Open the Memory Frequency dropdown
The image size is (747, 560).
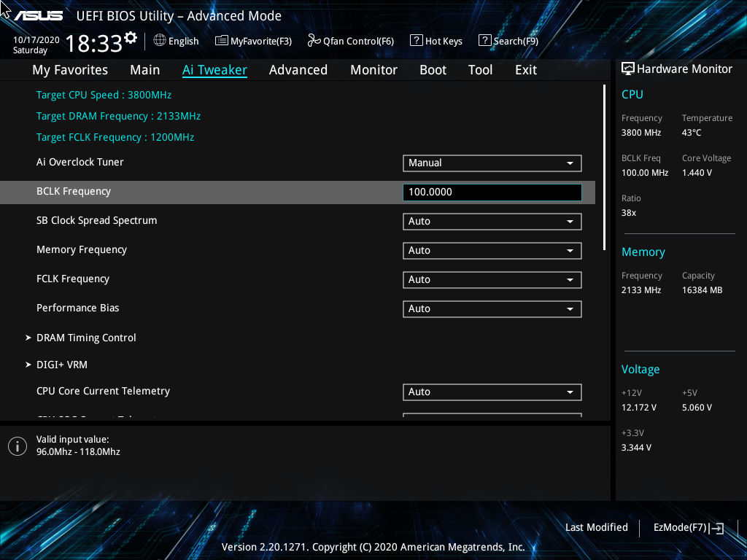coord(492,251)
